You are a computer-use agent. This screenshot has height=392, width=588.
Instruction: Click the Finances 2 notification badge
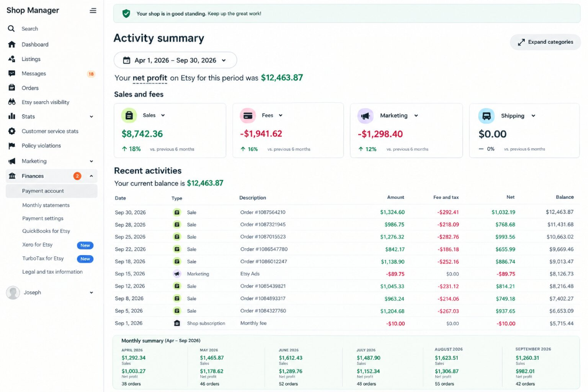(x=78, y=176)
